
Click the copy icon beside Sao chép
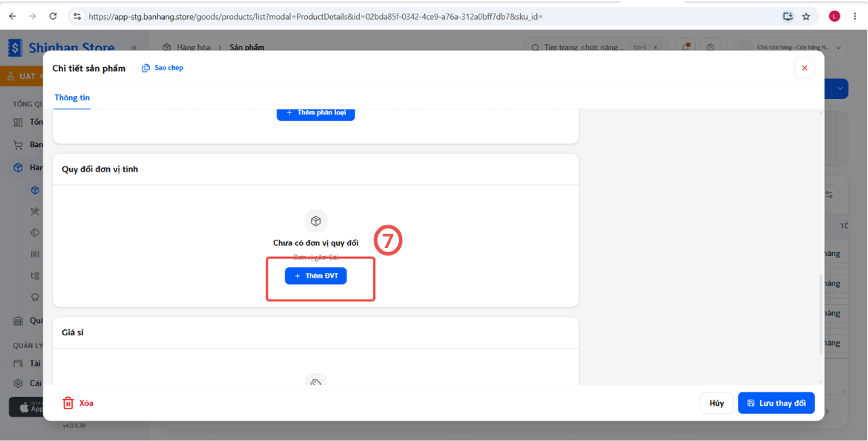click(x=146, y=68)
